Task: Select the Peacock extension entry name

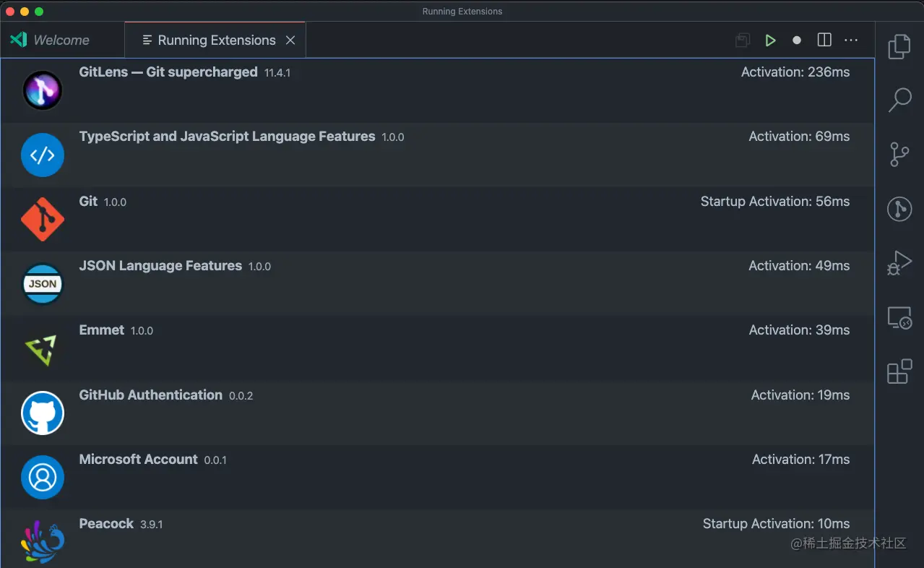Action: (106, 524)
